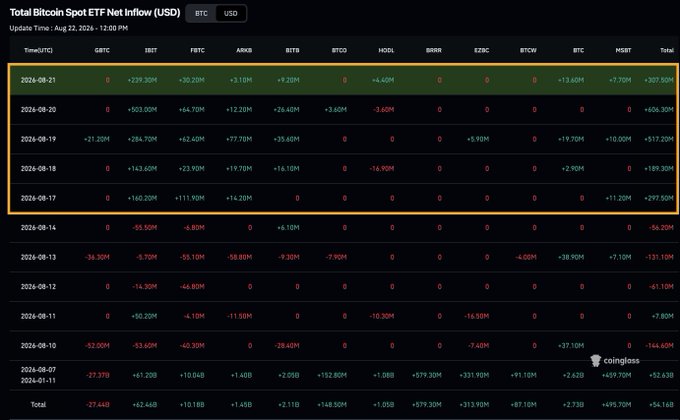
Task: Click the -16.50M EZBC value
Action: point(477,316)
